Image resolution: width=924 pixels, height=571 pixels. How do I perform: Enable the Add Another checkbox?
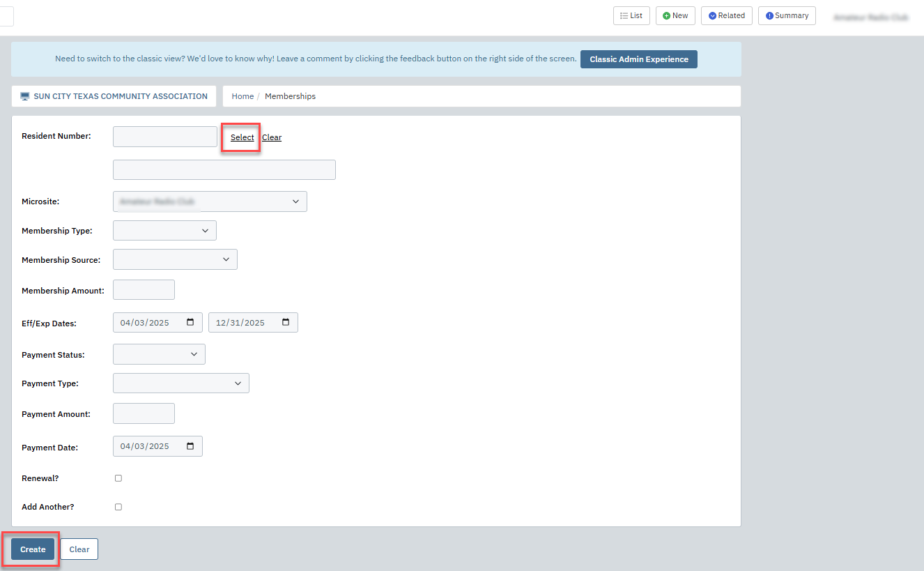pyautogui.click(x=118, y=507)
